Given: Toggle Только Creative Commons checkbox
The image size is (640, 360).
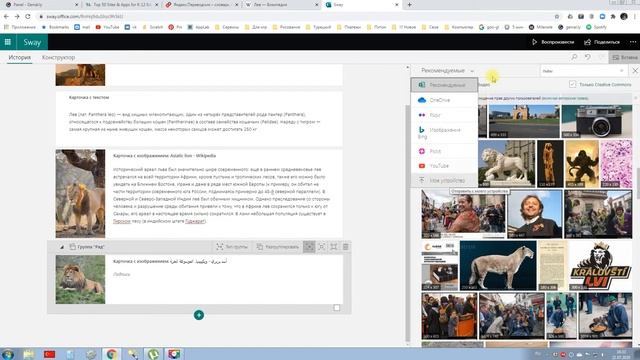Looking at the screenshot, I should pos(573,84).
